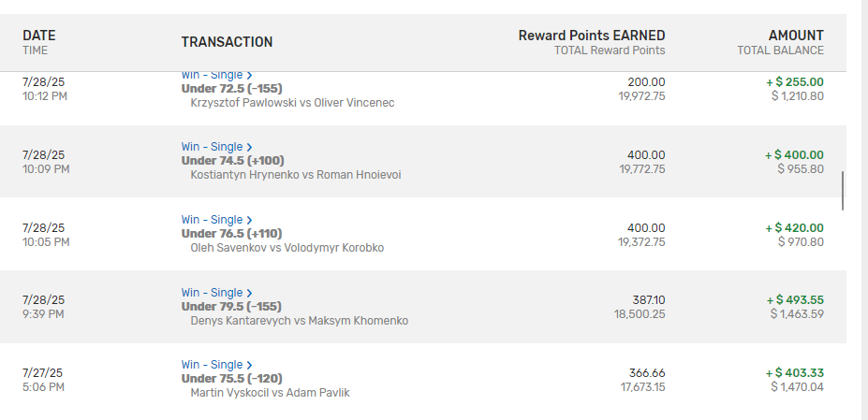Click the AMOUNT column header
Screen dimensions: 868x420
click(796, 36)
